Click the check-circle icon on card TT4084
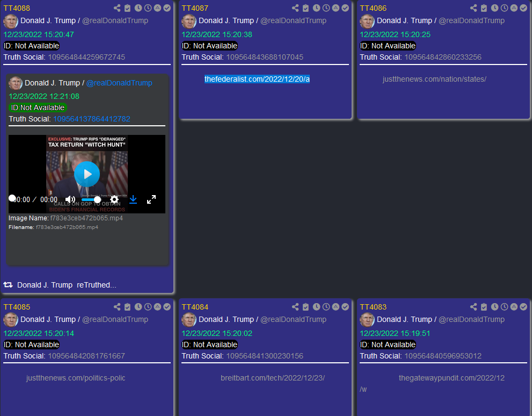Screen dimensions: 532x416 345,307
